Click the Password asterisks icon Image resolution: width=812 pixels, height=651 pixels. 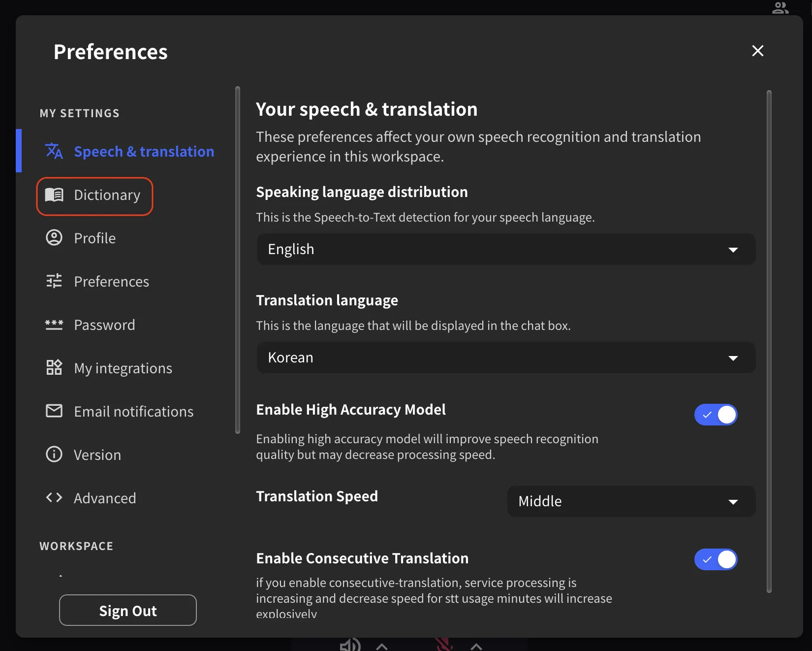pos(54,325)
